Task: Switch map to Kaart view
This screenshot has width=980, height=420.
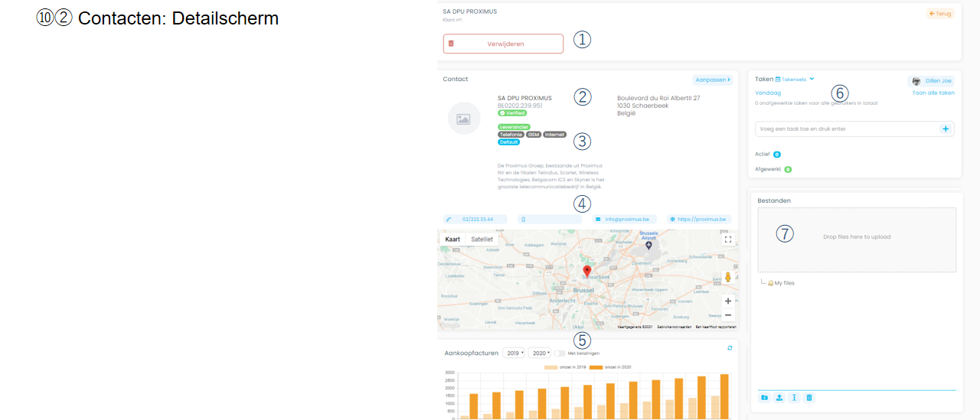Action: (452, 239)
